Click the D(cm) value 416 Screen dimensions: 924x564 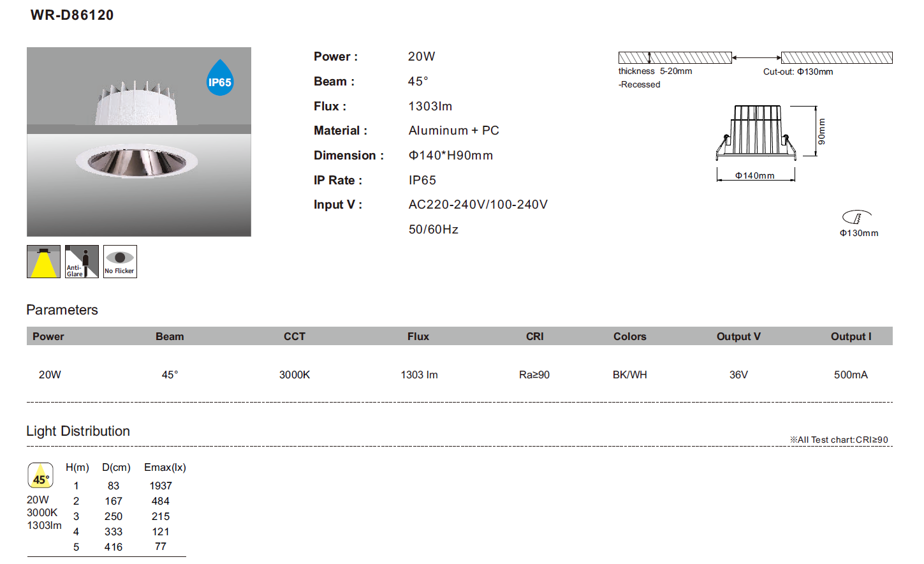tap(114, 547)
